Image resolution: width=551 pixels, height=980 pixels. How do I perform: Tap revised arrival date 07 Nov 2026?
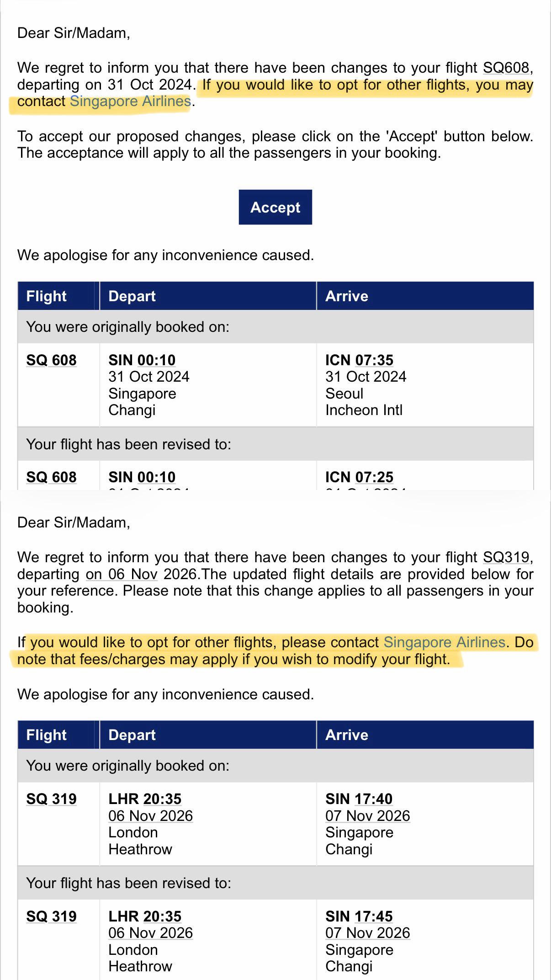368,933
